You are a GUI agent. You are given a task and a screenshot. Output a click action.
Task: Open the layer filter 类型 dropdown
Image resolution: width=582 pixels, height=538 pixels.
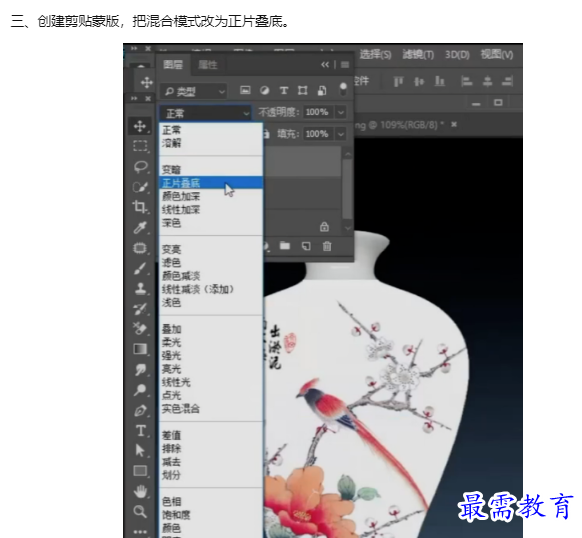[x=193, y=91]
